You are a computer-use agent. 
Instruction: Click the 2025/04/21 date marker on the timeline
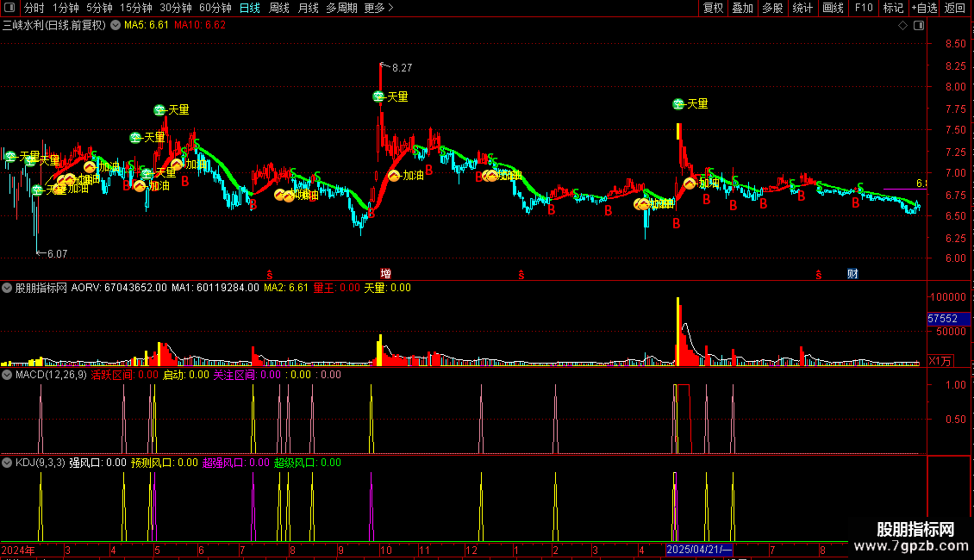[699, 550]
